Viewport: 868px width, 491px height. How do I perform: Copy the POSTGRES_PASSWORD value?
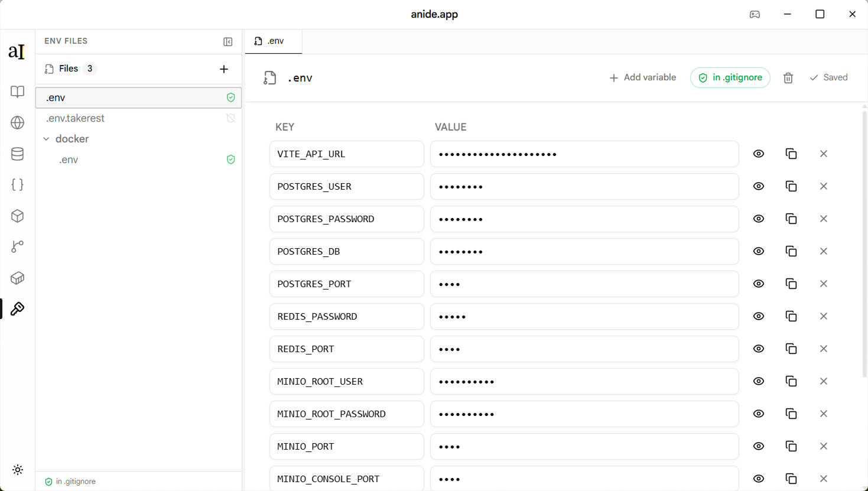[791, 219]
